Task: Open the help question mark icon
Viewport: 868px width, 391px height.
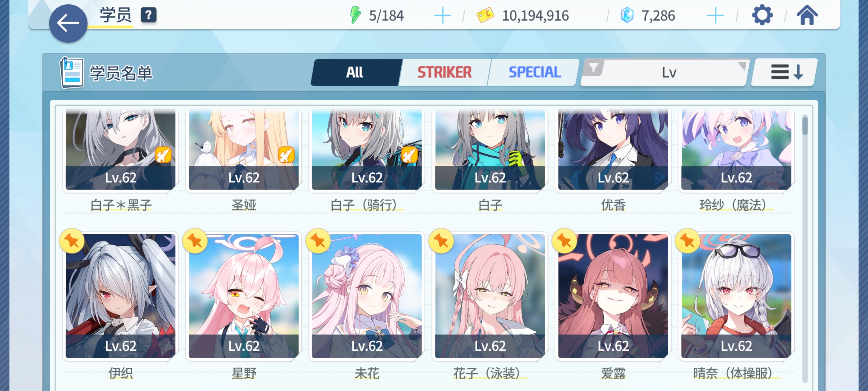Action: pos(148,15)
